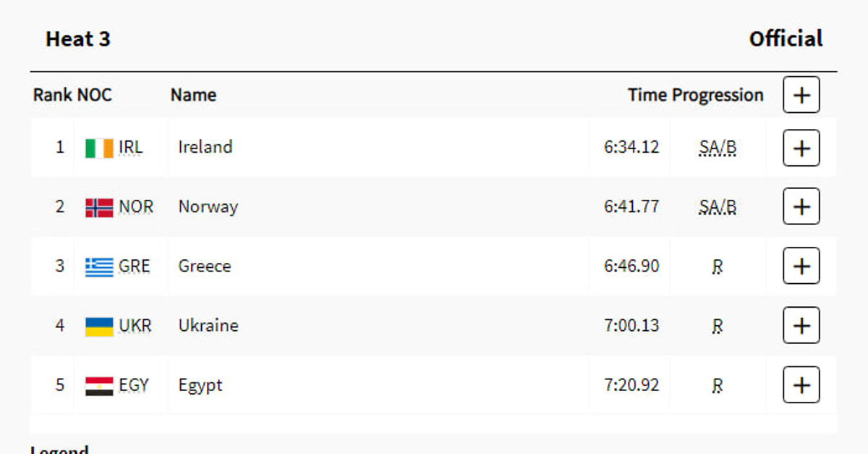This screenshot has width=868, height=454.
Task: Click the Norway flag icon
Action: [99, 207]
